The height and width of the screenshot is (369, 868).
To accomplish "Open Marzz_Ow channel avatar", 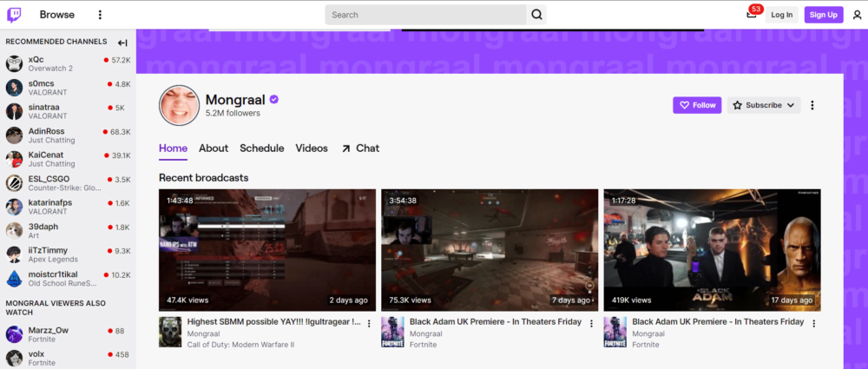I will pos(15,334).
